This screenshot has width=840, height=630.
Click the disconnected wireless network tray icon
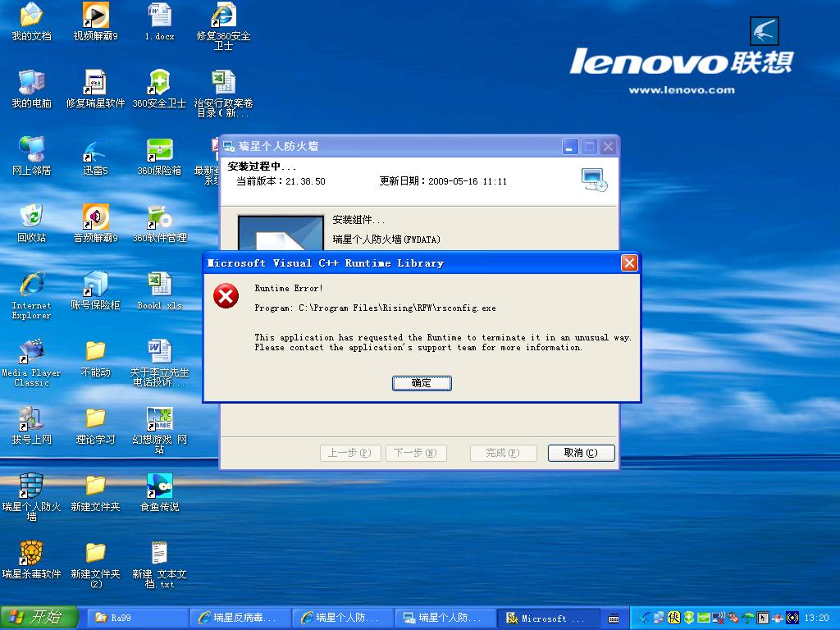pos(719,618)
